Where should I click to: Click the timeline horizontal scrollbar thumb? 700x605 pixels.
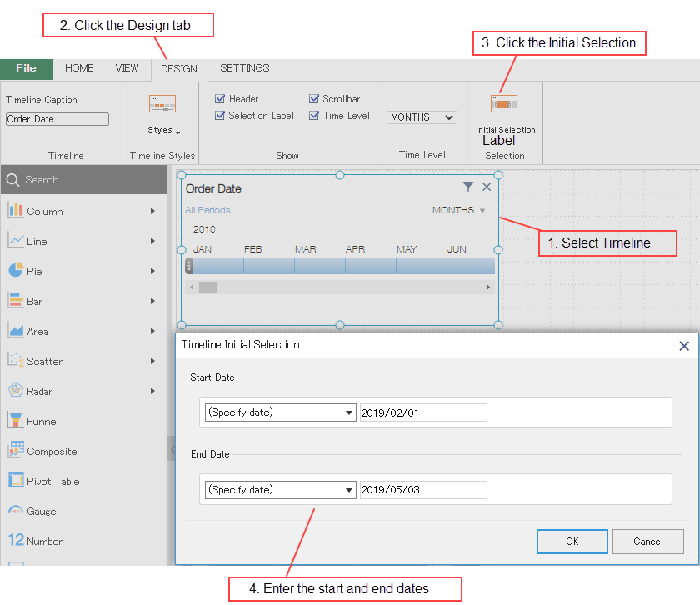tap(207, 287)
